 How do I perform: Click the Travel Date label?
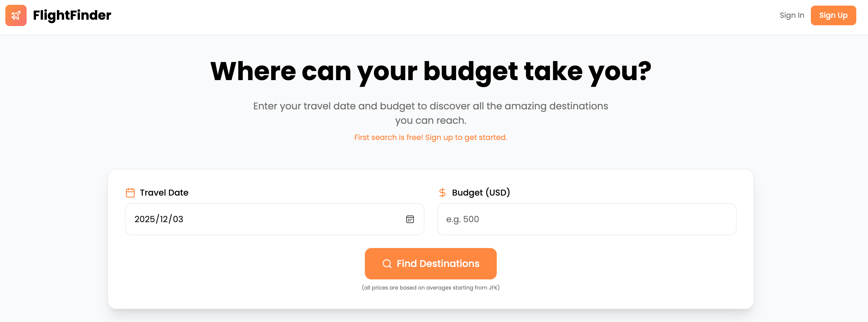point(164,192)
